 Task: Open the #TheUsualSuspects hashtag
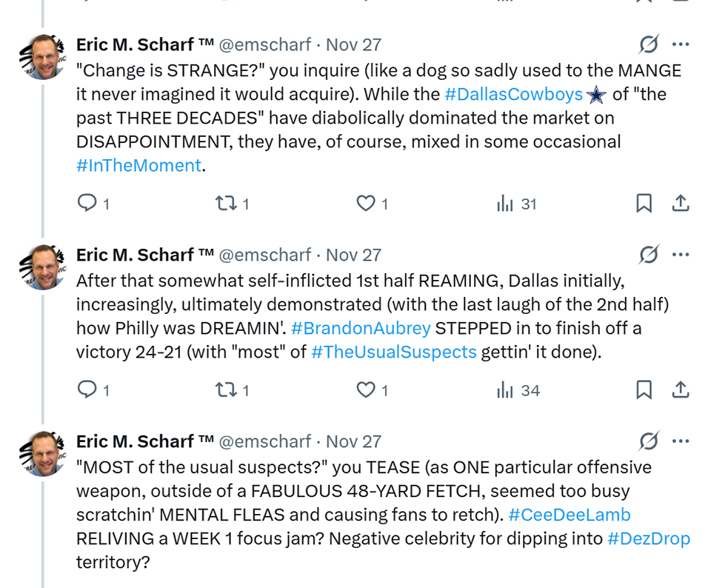pos(394,352)
